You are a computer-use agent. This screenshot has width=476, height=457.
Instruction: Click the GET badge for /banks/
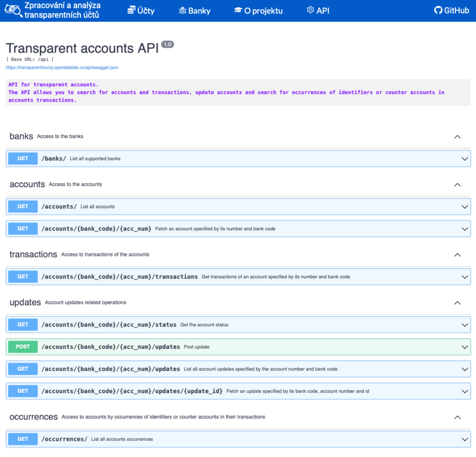coord(23,158)
